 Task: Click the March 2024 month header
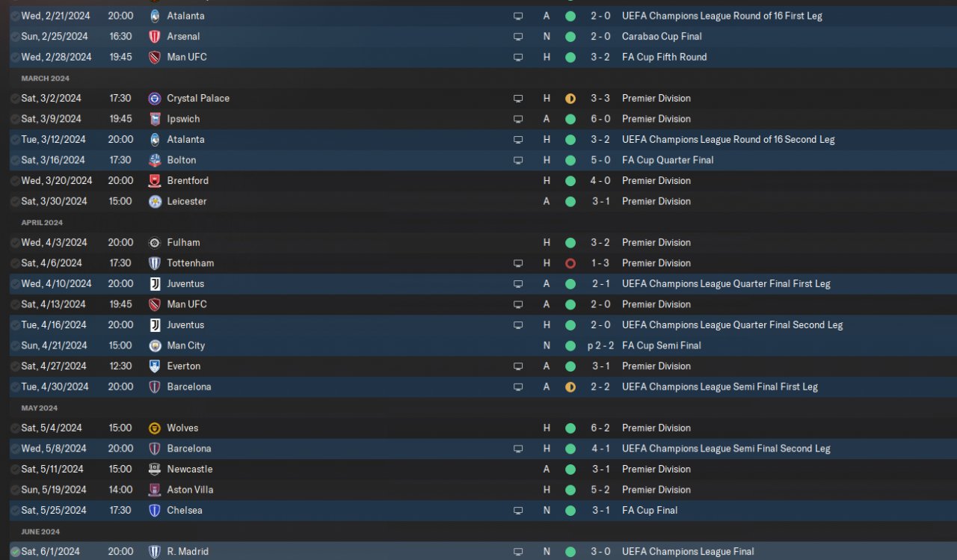46,79
